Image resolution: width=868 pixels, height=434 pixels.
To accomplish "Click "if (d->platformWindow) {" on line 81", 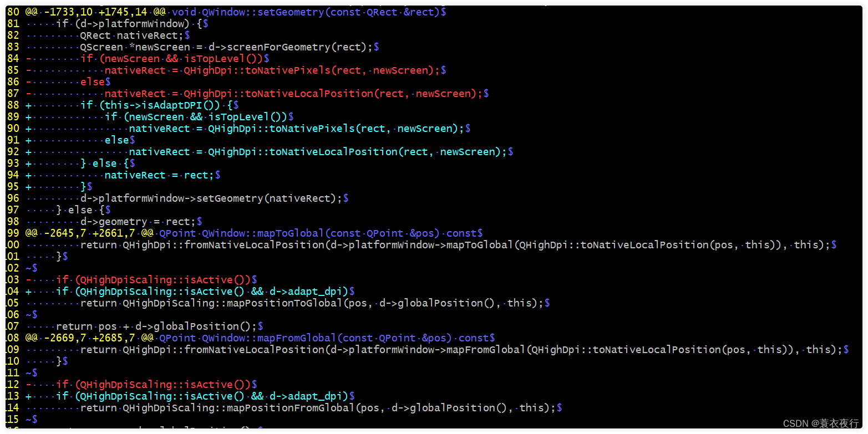I will (x=129, y=24).
